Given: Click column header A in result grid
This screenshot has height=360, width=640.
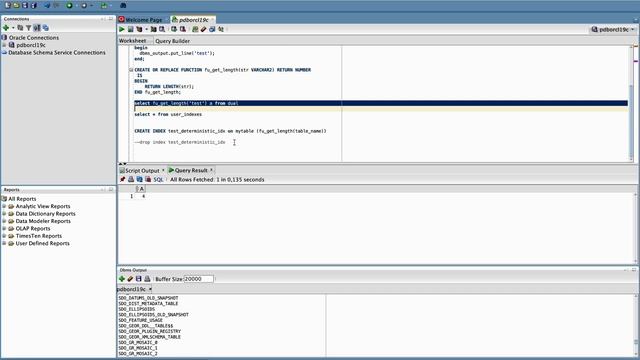Looking at the screenshot, I should tap(141, 189).
